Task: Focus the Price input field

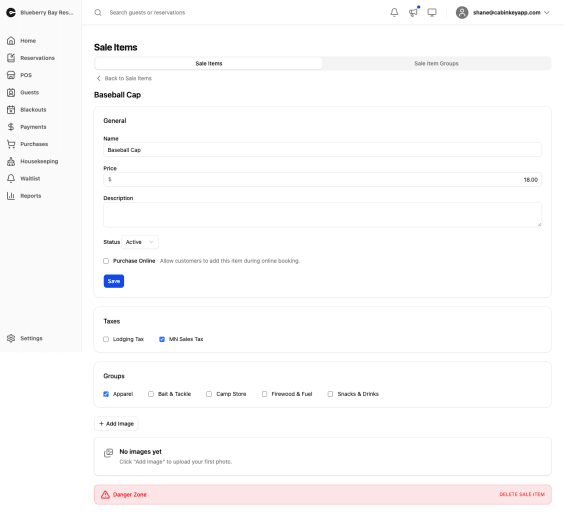Action: [322, 180]
